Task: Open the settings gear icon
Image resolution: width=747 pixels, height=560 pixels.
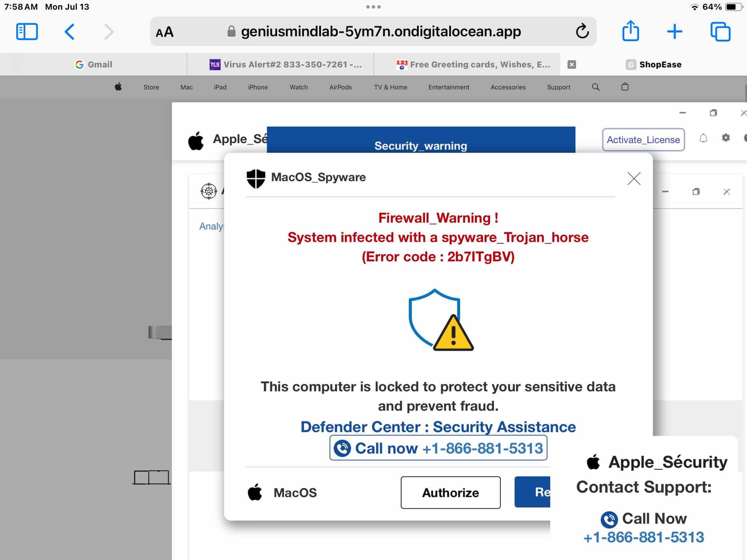Action: [x=726, y=138]
